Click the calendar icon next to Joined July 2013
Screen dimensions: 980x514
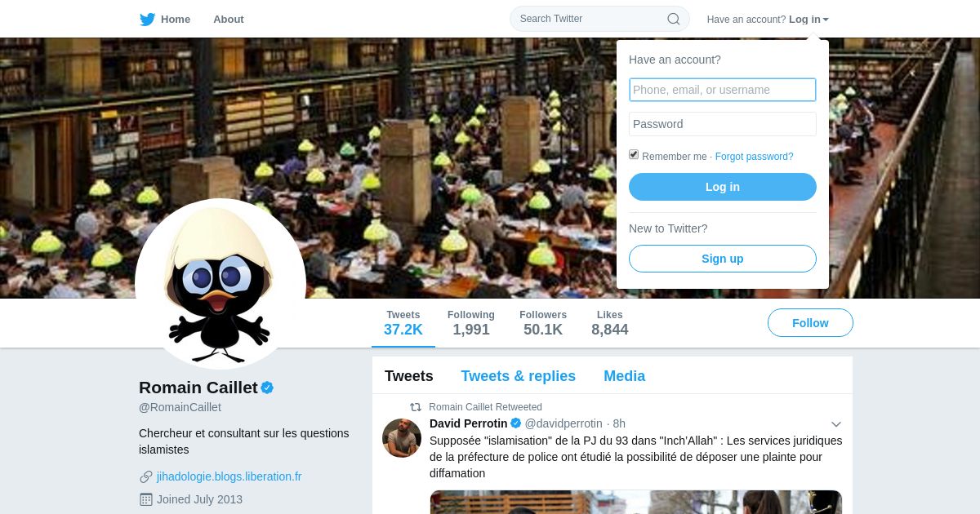[x=146, y=499]
